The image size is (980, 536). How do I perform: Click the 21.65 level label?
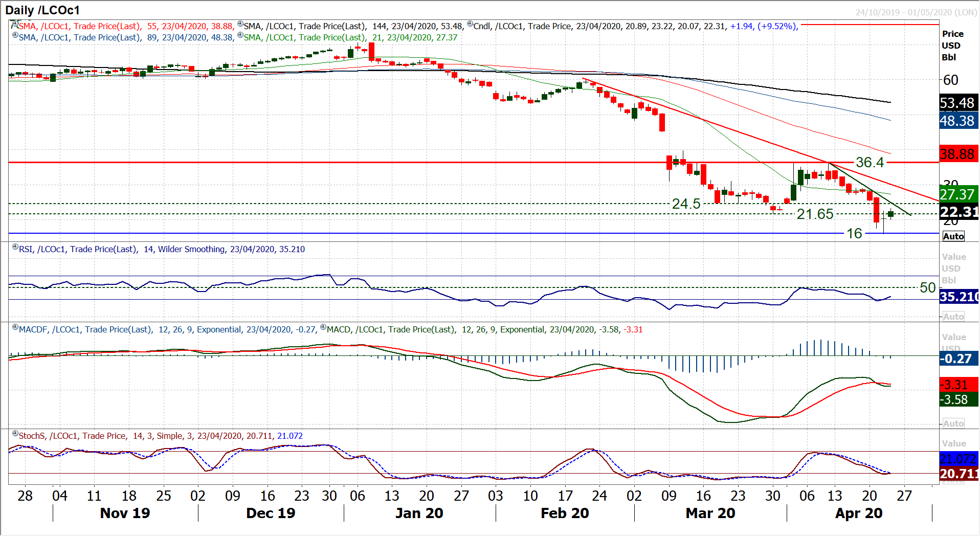coord(815,214)
